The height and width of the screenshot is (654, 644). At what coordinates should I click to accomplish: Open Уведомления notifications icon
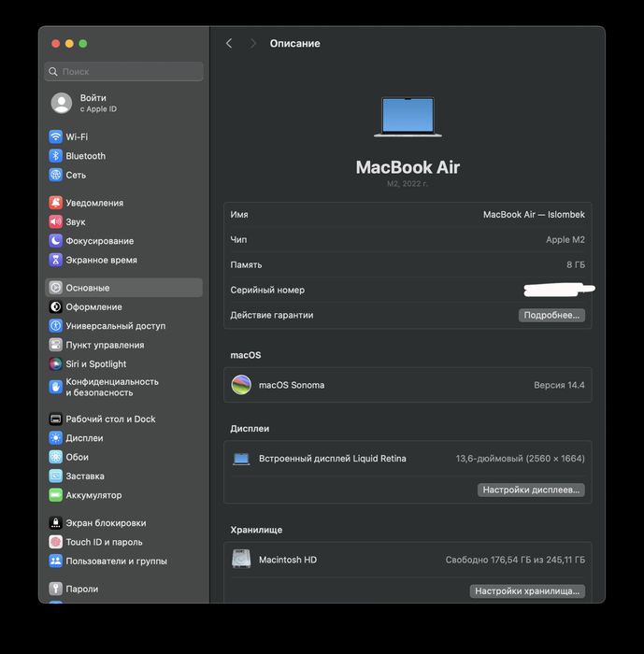[55, 203]
